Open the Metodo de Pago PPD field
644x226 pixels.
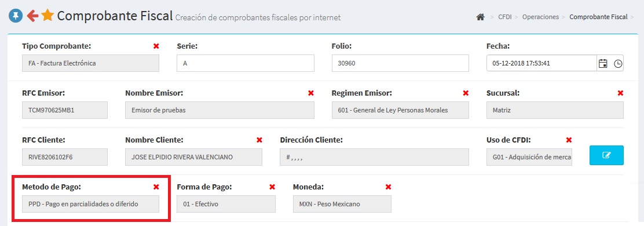click(90, 204)
